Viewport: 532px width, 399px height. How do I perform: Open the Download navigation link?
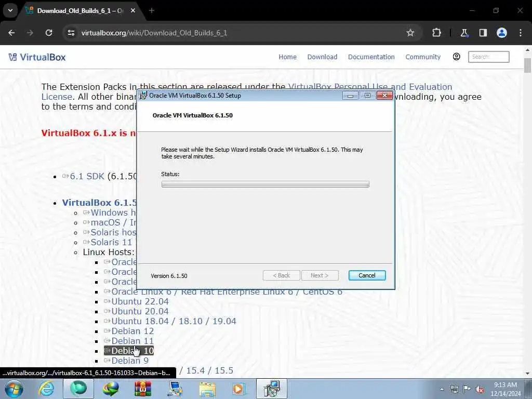322,57
